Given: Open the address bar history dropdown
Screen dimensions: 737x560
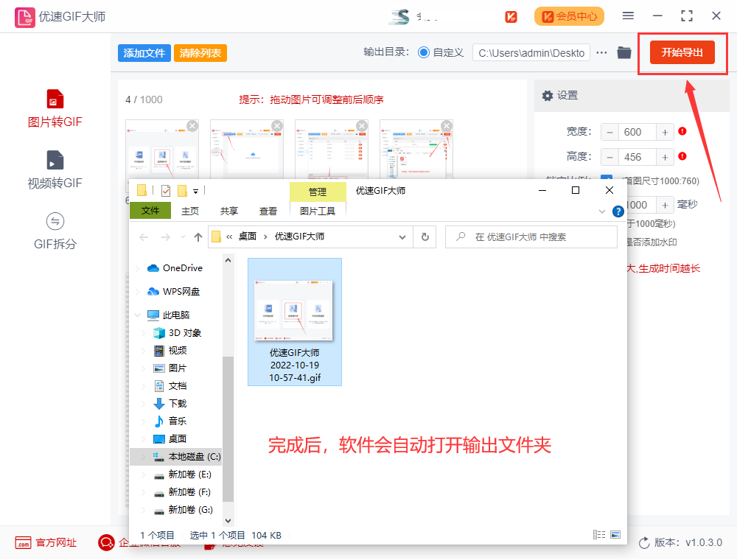Looking at the screenshot, I should coord(402,237).
